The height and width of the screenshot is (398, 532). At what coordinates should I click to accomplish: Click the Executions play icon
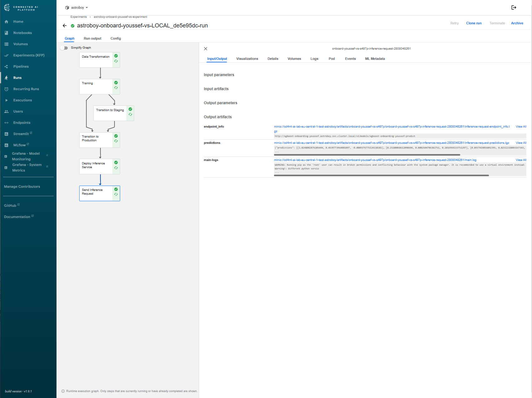click(6, 100)
